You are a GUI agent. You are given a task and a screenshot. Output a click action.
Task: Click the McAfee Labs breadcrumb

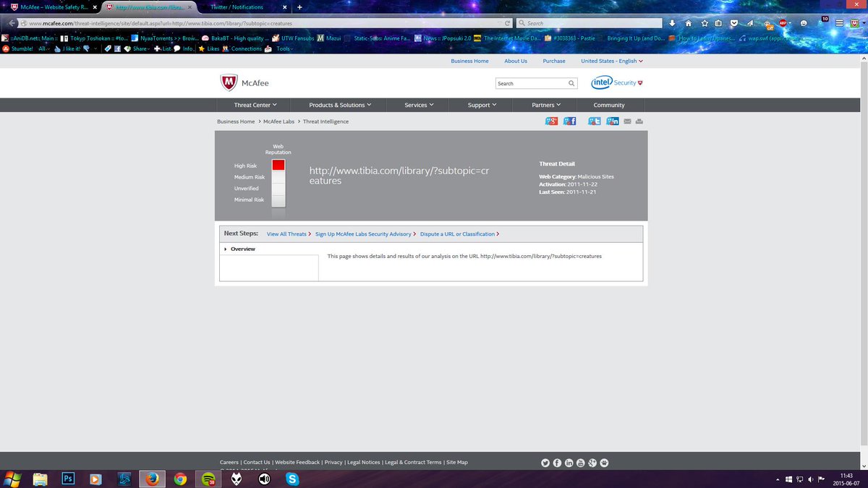(x=278, y=121)
